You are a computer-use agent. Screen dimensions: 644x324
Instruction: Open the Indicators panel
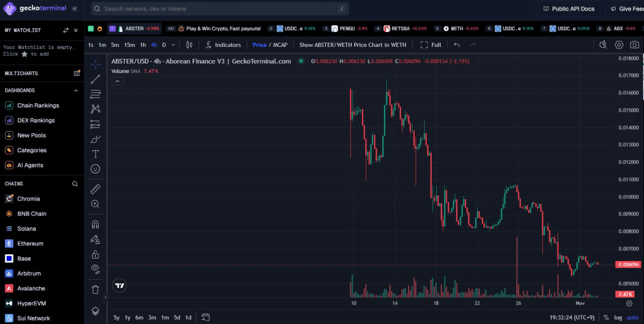(x=223, y=45)
